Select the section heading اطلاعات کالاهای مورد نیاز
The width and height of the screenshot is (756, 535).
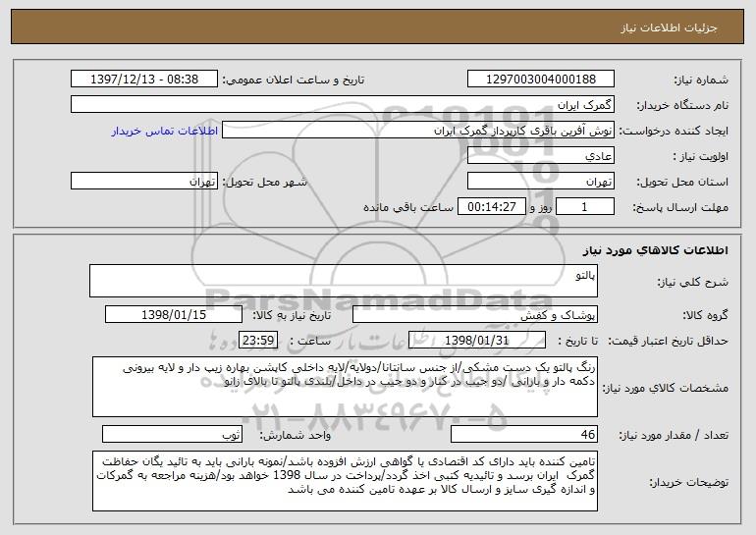point(655,250)
